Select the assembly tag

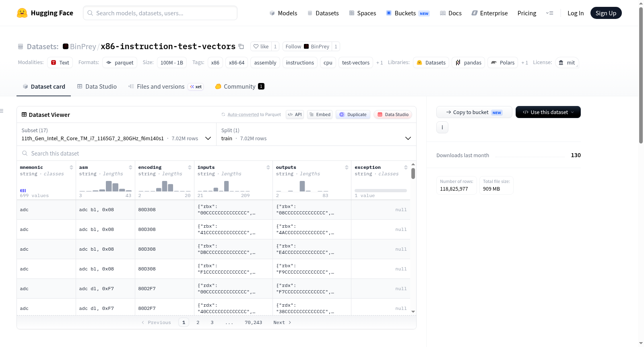coord(265,62)
